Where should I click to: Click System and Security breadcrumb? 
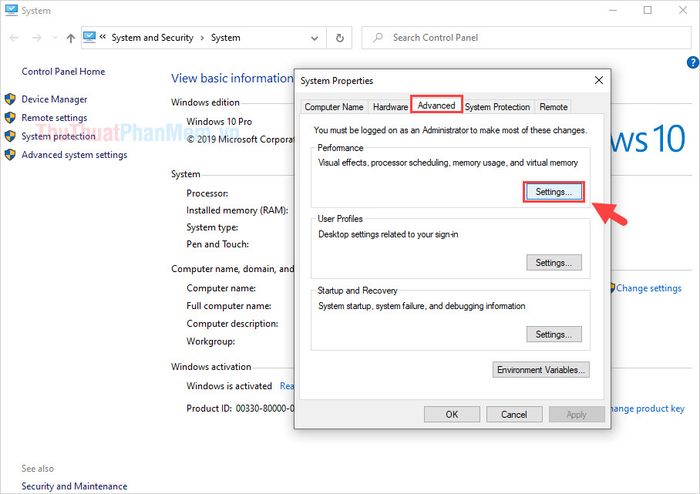[x=152, y=38]
